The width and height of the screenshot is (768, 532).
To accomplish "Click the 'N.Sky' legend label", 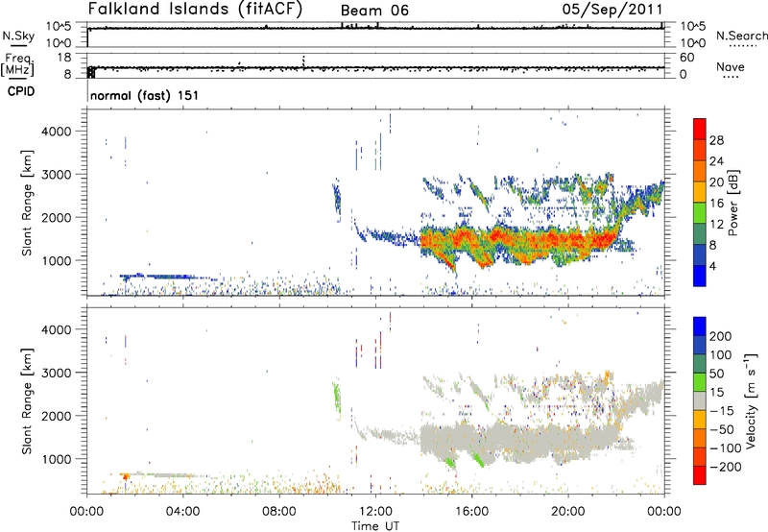I will coord(18,36).
